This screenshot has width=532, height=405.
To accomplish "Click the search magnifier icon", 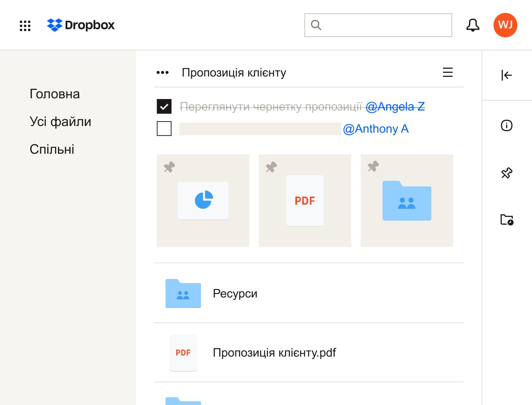I will coord(316,25).
